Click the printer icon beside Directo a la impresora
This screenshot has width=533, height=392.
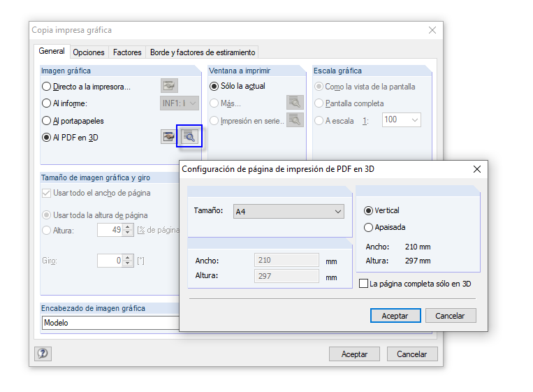tap(169, 86)
